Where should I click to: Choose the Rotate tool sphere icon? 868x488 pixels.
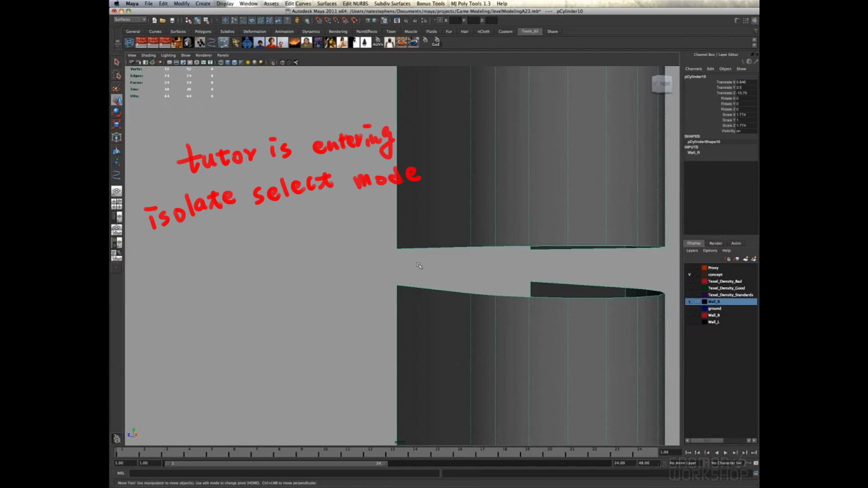117,112
